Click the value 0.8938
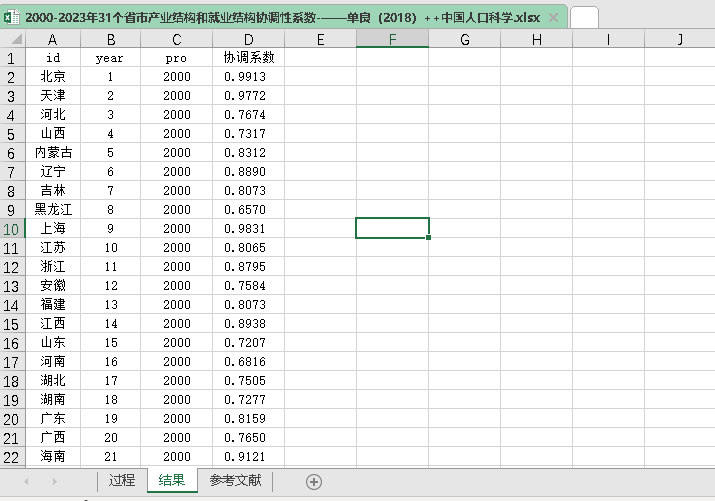Viewport: 715px width, 501px height. tap(245, 324)
